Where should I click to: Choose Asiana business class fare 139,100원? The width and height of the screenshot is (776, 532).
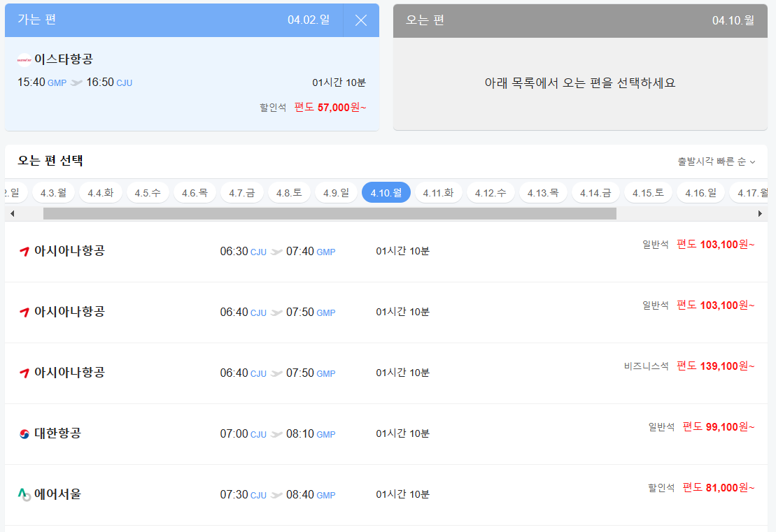[715, 366]
